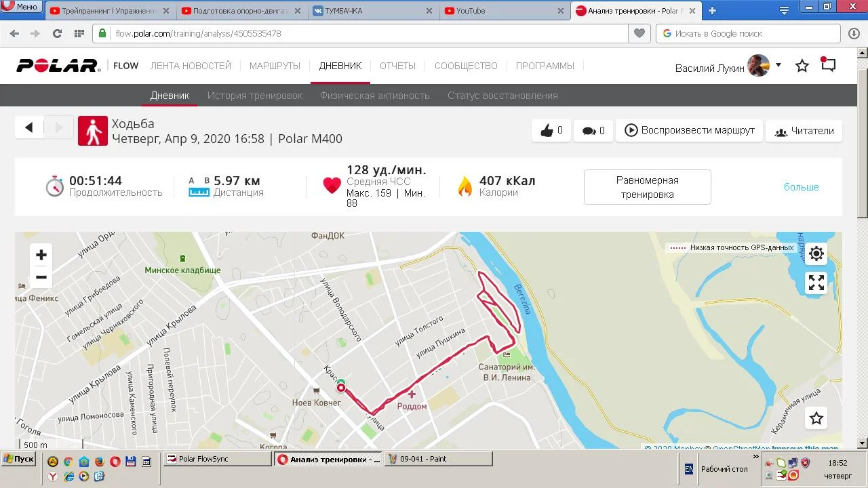Mark route as favorite with map star
Screen dimensions: 868x488
click(816, 418)
